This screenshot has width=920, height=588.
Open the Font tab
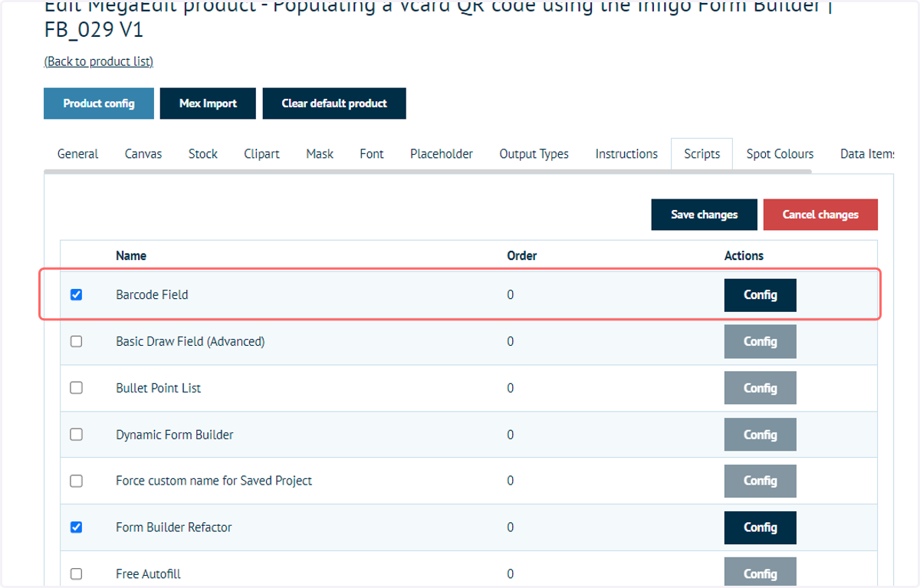372,154
